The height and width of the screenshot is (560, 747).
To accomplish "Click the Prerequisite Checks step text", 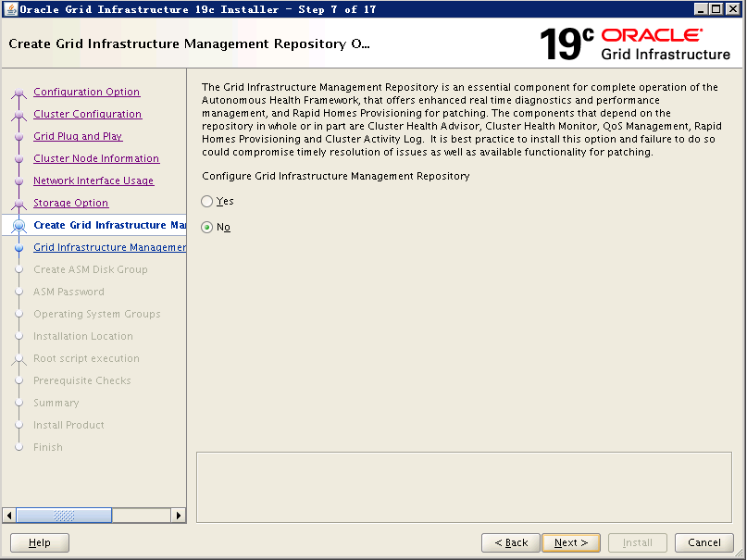I will [x=82, y=380].
